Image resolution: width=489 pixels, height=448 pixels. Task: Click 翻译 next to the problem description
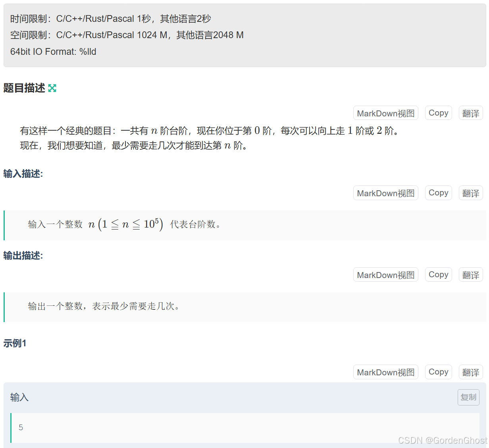point(470,113)
